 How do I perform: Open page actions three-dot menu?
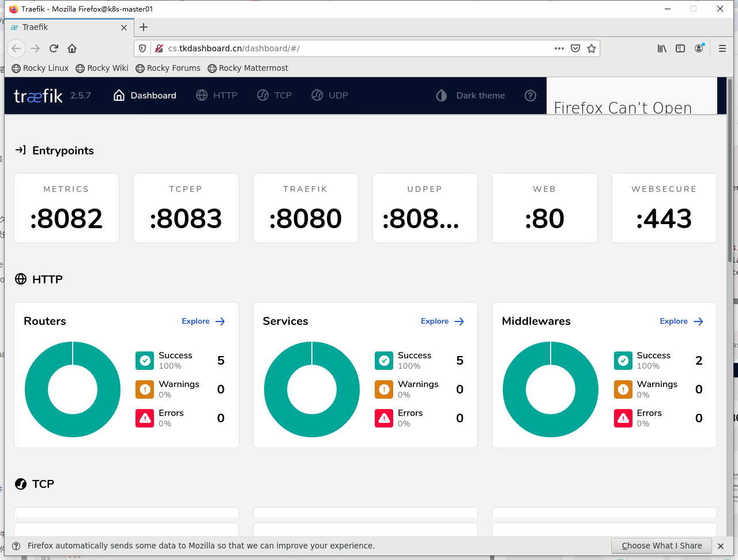[559, 48]
